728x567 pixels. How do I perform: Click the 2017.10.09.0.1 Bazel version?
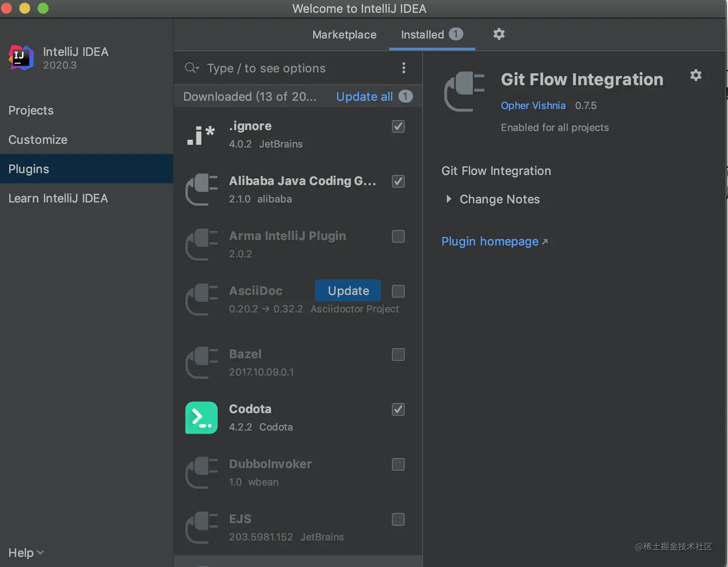click(261, 372)
